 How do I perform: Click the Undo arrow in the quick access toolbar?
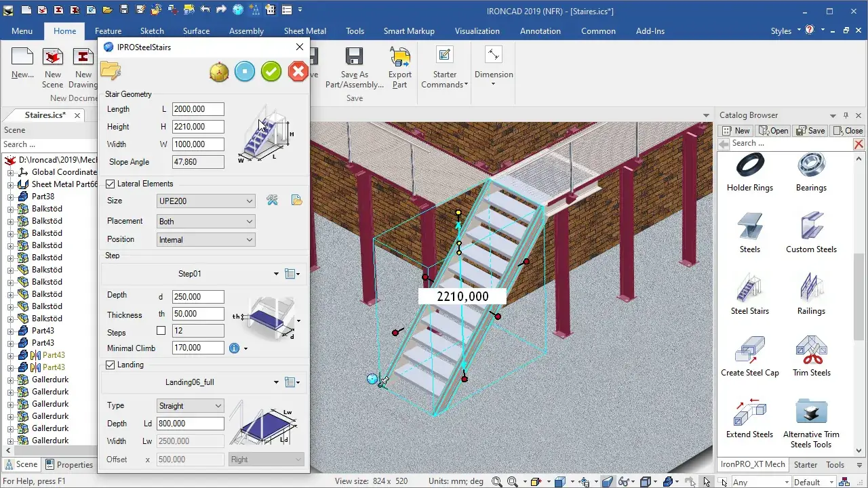pyautogui.click(x=206, y=10)
